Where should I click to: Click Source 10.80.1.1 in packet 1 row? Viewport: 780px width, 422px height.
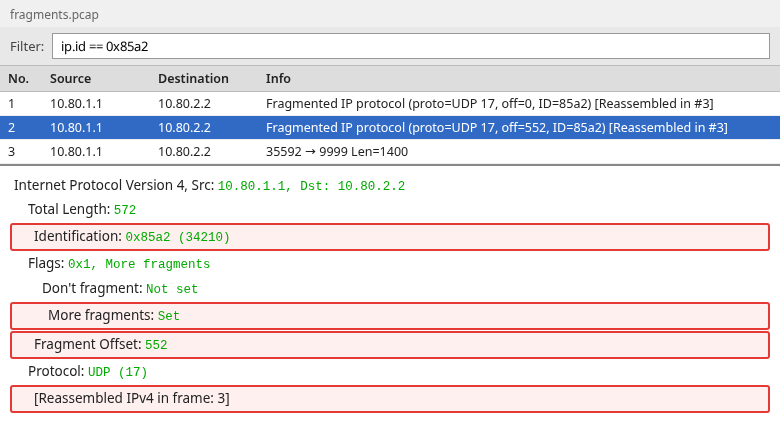[76, 104]
